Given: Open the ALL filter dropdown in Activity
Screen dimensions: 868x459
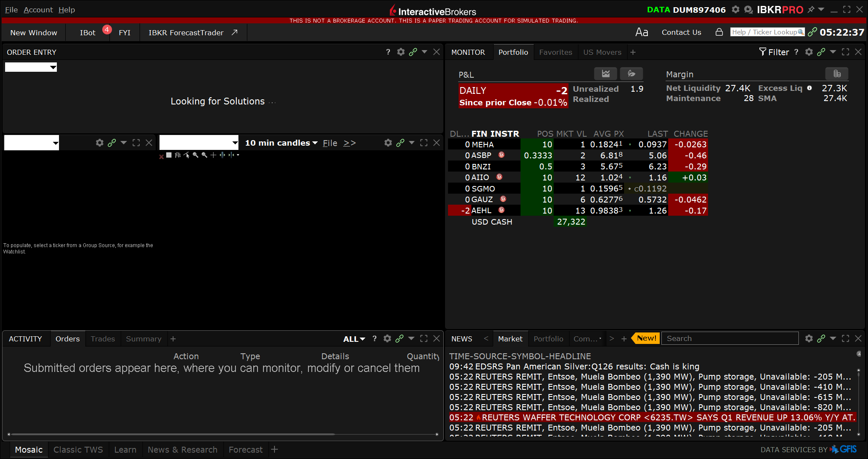Looking at the screenshot, I should pos(354,339).
